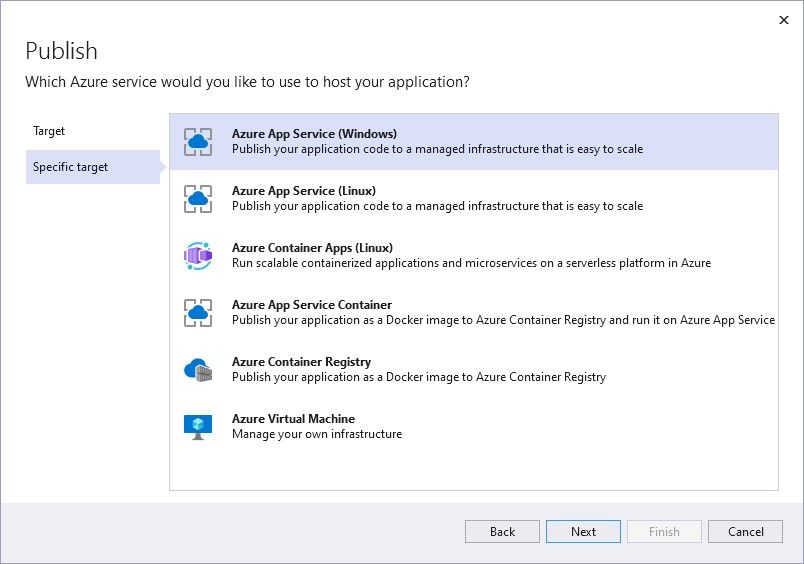Select the Azure Virtual Machine option

[x=293, y=419]
